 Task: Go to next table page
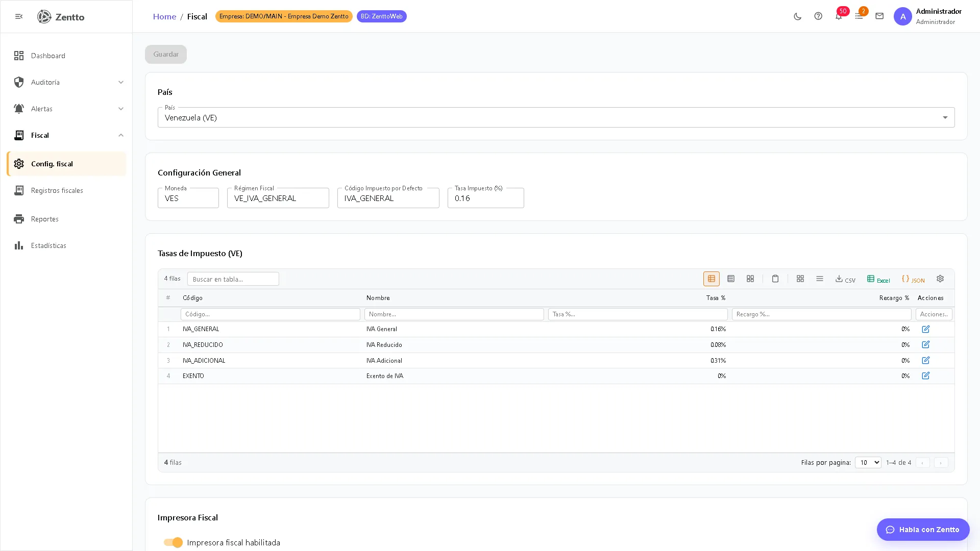[x=941, y=463]
